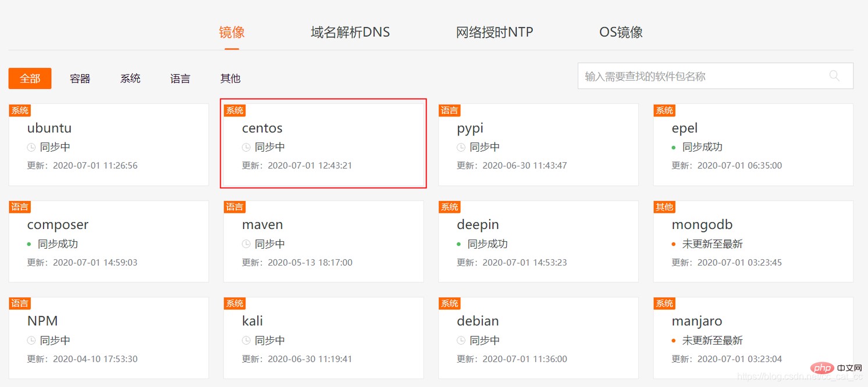868x387 pixels.
Task: Click the 语言 tag badge on pypi card
Action: tap(449, 110)
